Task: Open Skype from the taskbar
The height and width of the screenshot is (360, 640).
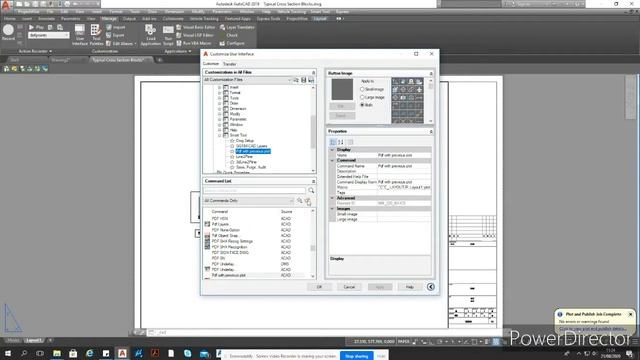Action: click(187, 353)
